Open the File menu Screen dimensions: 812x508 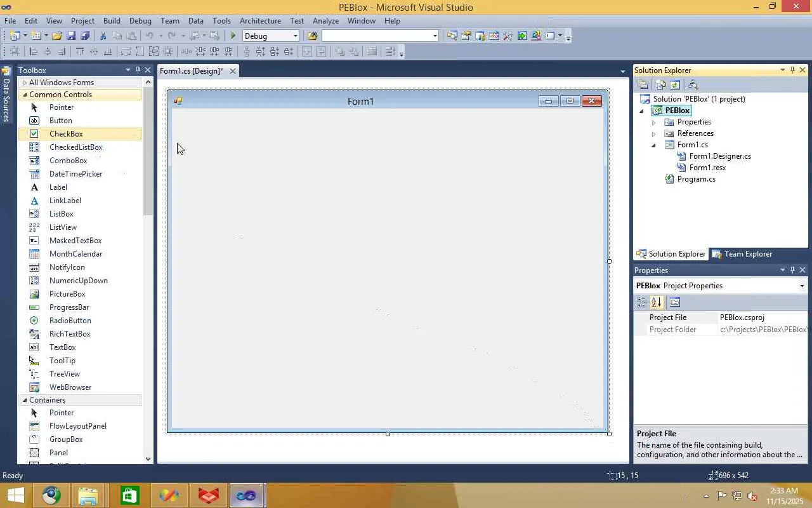(x=10, y=21)
